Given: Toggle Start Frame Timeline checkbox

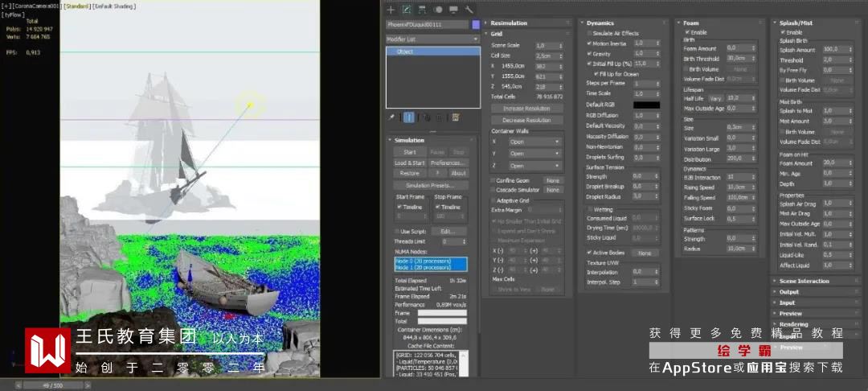Looking at the screenshot, I should tap(399, 207).
